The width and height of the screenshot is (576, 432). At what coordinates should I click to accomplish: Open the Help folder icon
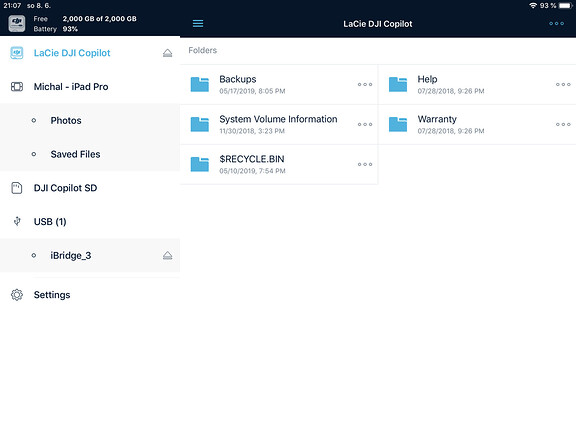398,84
